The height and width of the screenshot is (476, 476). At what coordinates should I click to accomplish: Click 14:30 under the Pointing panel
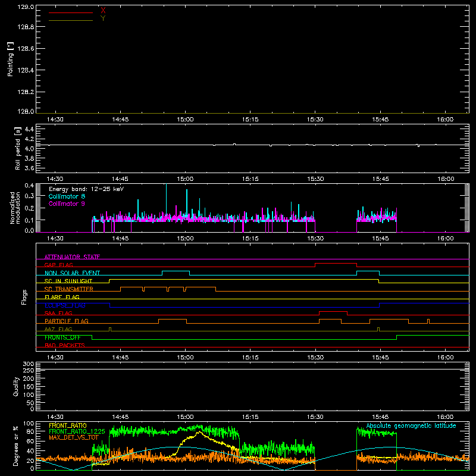[55, 120]
